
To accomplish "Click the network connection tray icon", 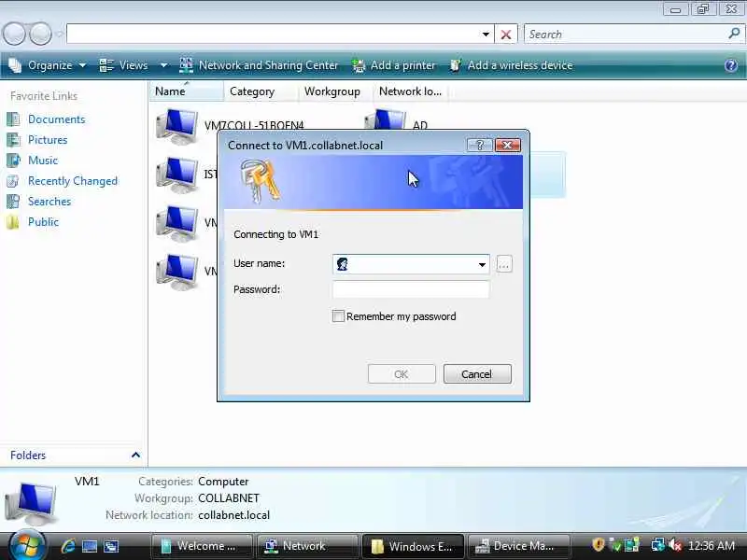I will coord(658,545).
